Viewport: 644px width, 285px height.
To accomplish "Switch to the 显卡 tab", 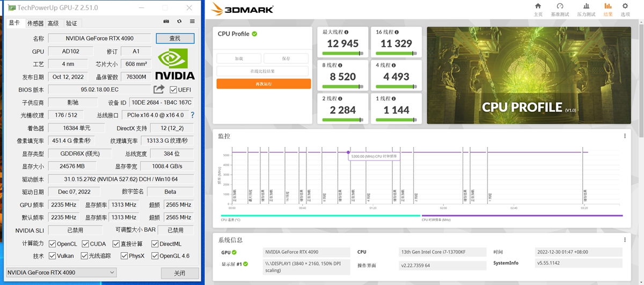I will (14, 23).
